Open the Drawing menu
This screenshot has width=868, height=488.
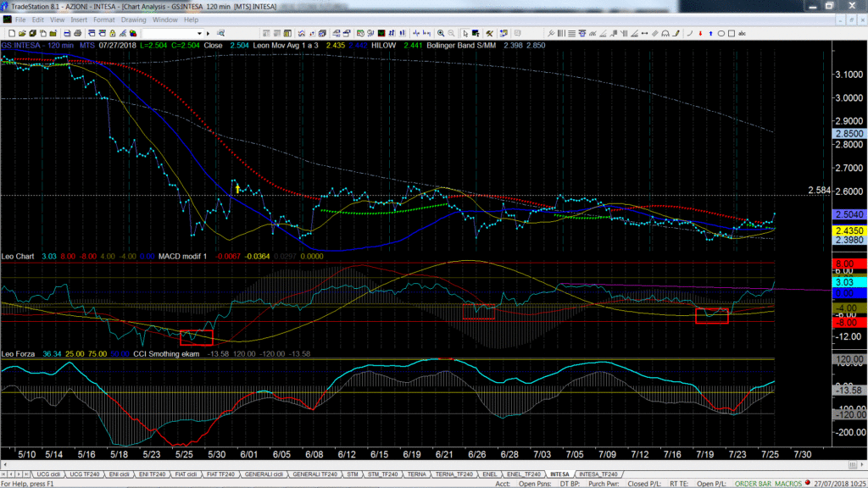tap(133, 20)
